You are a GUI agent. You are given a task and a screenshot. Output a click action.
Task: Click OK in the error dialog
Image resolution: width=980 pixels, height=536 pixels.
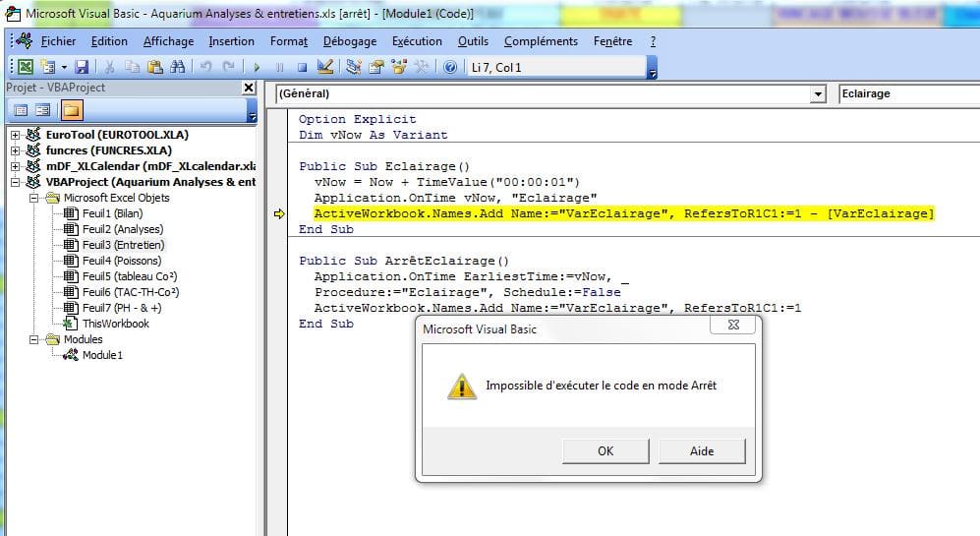(x=605, y=451)
